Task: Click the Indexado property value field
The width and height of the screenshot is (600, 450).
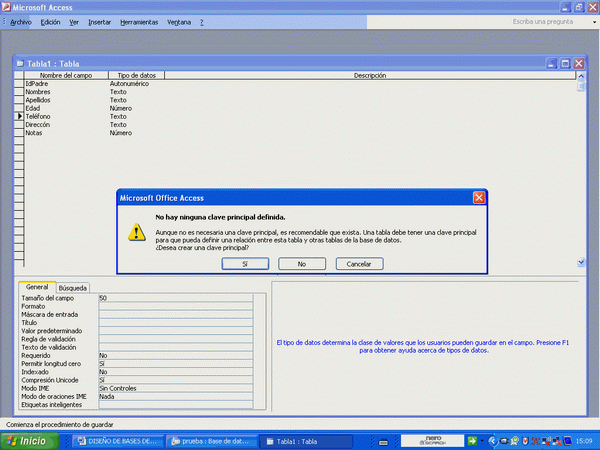Action: tap(176, 372)
